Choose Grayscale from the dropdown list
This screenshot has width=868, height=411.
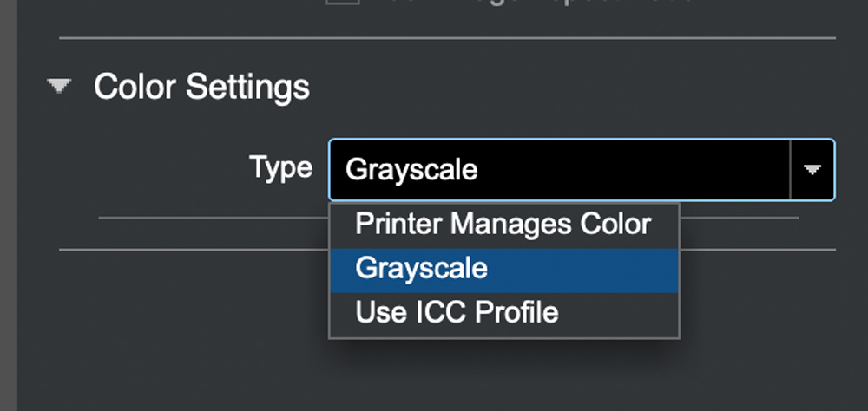pyautogui.click(x=503, y=269)
